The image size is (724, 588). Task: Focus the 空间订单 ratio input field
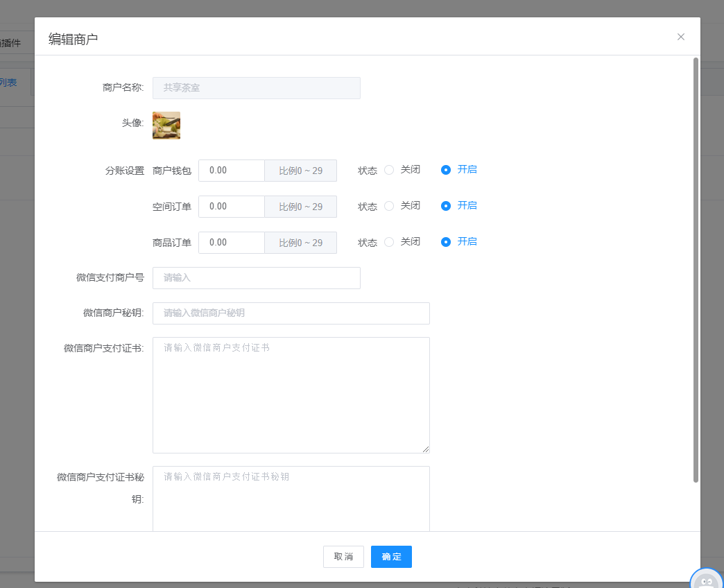tap(232, 207)
